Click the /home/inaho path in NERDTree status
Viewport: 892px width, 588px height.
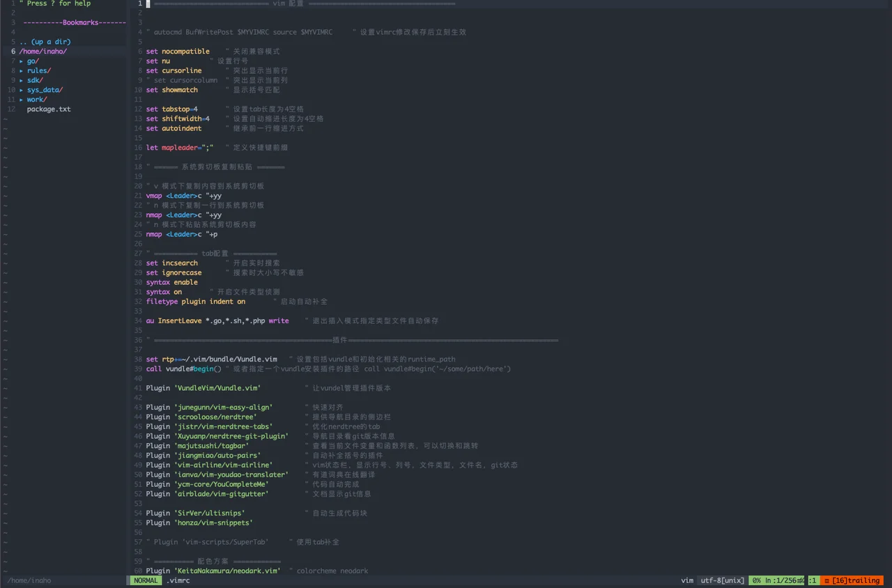[29, 580]
